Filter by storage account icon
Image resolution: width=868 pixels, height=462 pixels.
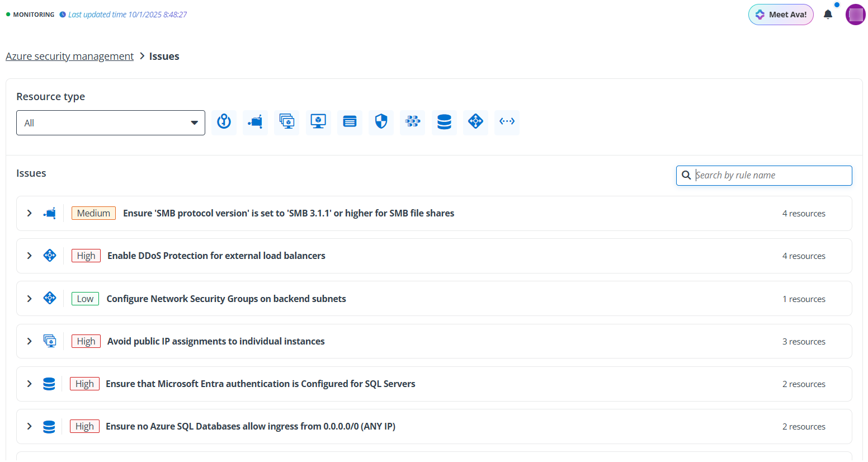click(350, 122)
